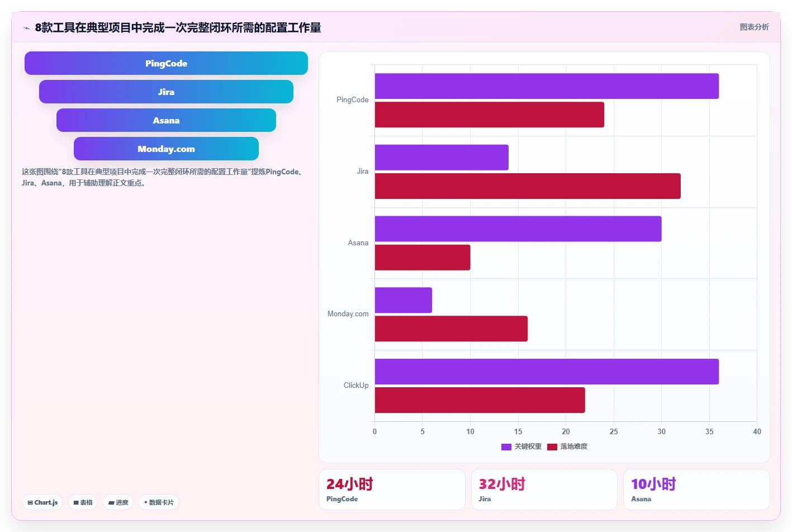Click the ClickUp y-axis label
792x532 pixels.
(356, 386)
